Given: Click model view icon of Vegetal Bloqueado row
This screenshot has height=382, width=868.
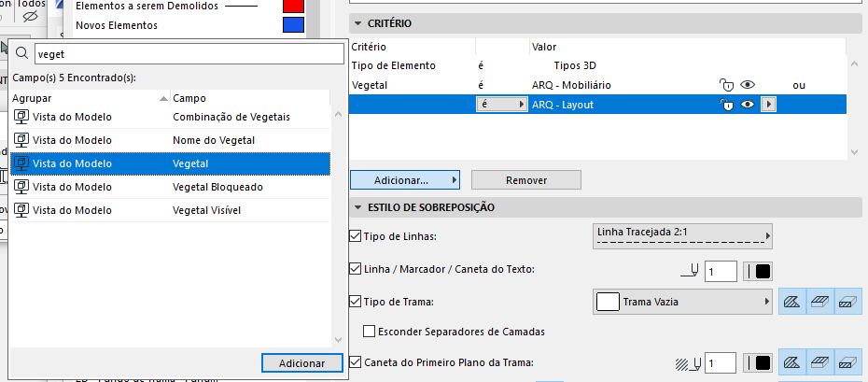Looking at the screenshot, I should pos(21,187).
